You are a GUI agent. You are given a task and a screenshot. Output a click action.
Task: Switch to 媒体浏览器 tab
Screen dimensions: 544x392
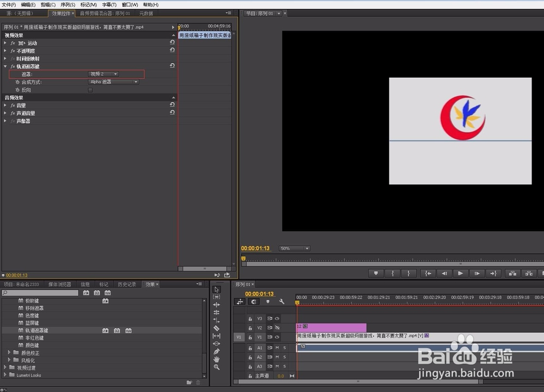coord(60,284)
